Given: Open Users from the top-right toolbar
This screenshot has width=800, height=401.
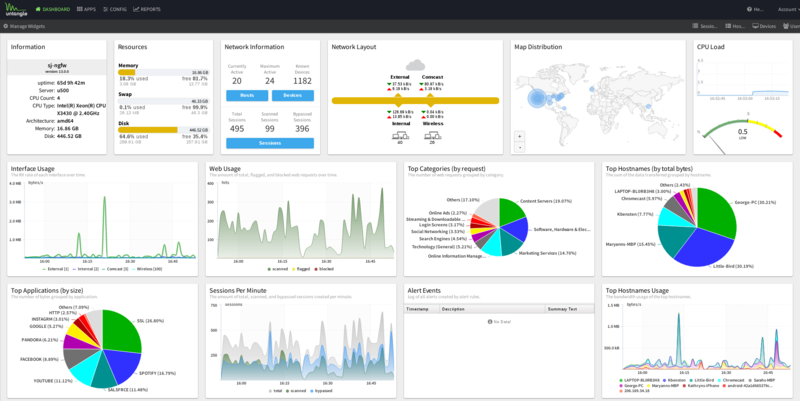Looking at the screenshot, I should (x=791, y=26).
